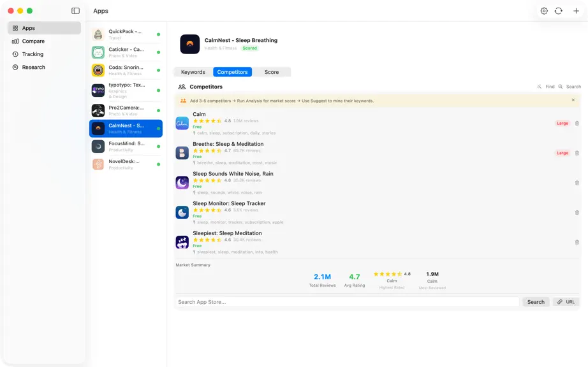Select Caticker app in list
This screenshot has height=367, width=588.
coord(126,52)
